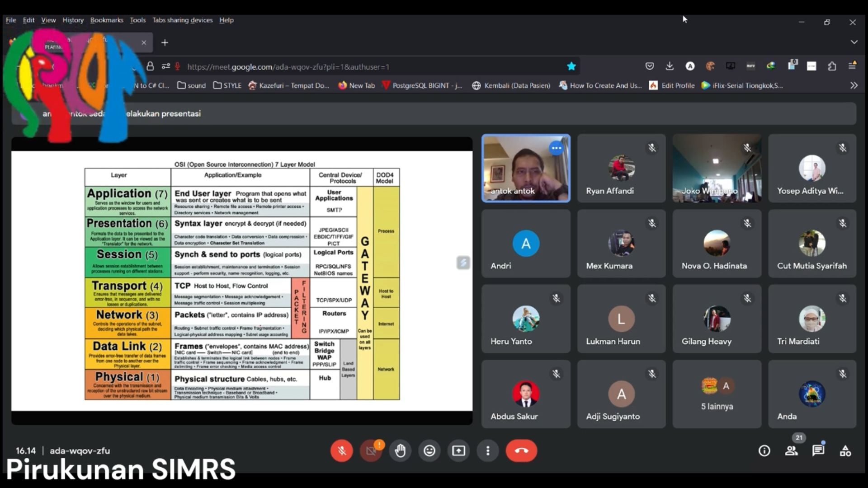Viewport: 868px width, 488px height.
Task: Click the microphone permission icon in address bar
Action: coord(178,66)
